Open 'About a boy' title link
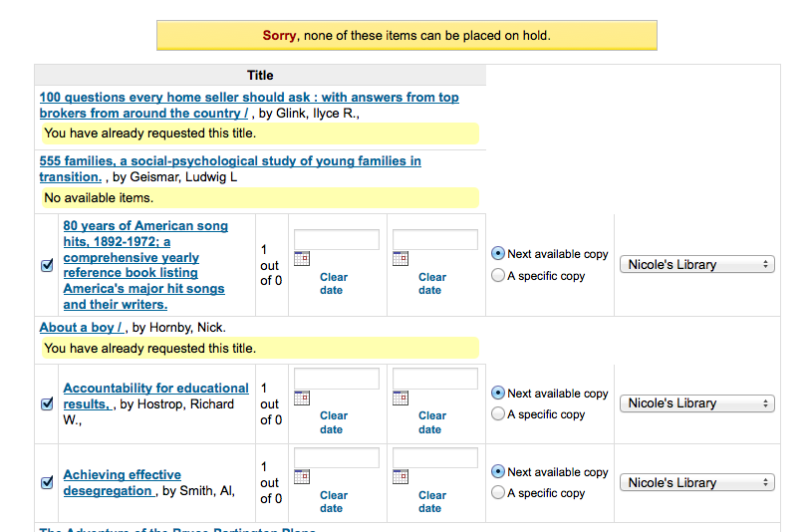 click(x=81, y=328)
